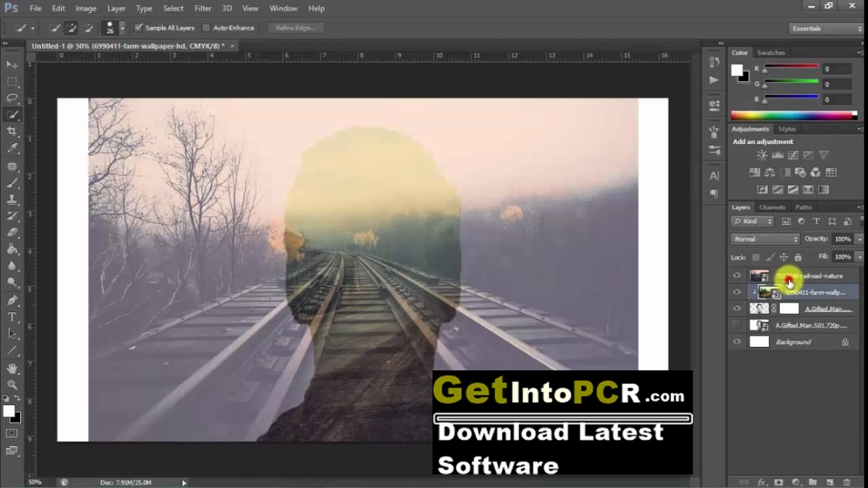Viewport: 868px width, 488px height.
Task: Add a Color Balance adjustment
Action: [x=770, y=173]
